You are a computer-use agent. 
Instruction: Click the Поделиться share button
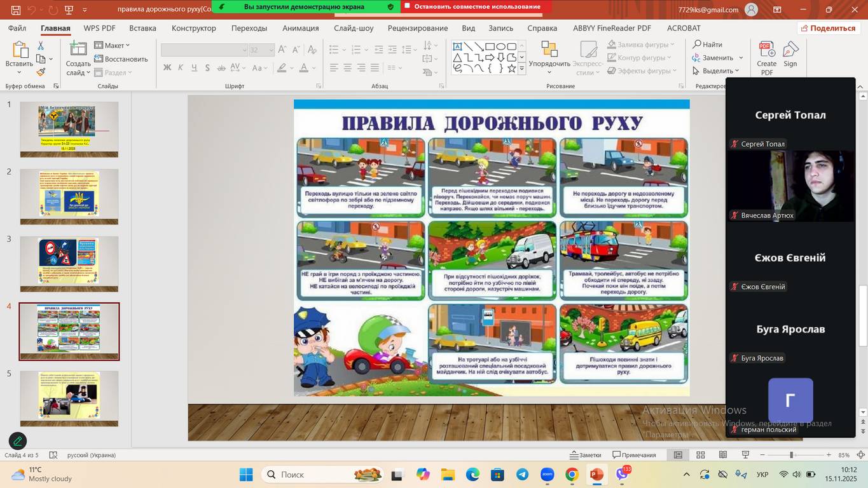click(829, 28)
